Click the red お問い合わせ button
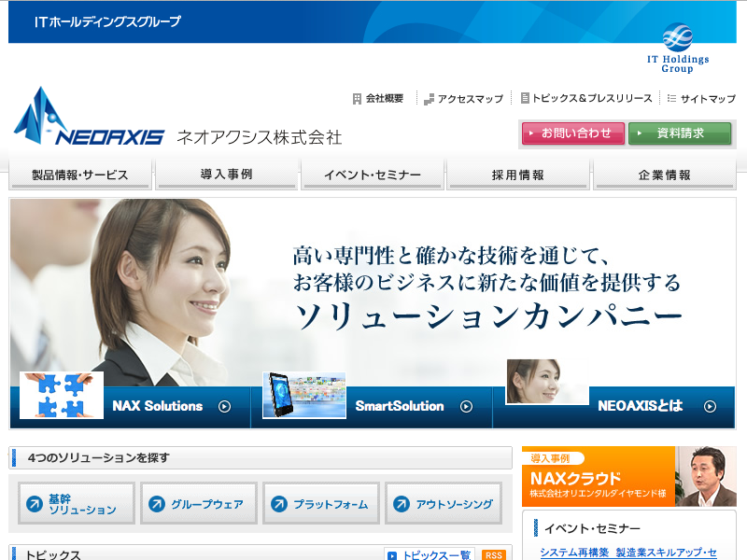Screen dimensions: 747x560 click(x=573, y=133)
